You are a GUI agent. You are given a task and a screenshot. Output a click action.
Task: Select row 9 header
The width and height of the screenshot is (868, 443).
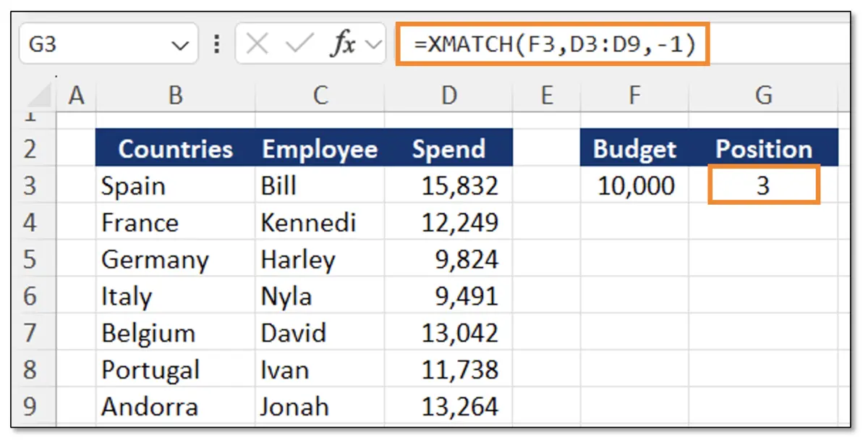pyautogui.click(x=30, y=407)
